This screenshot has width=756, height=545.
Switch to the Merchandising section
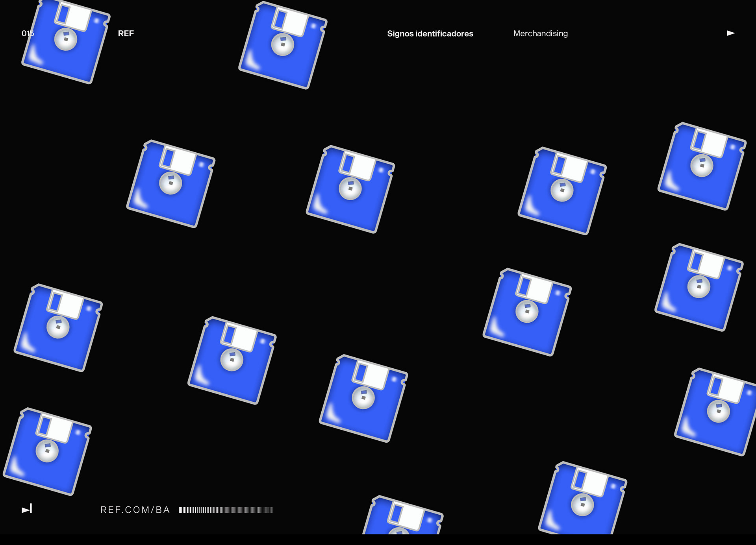[x=540, y=34]
